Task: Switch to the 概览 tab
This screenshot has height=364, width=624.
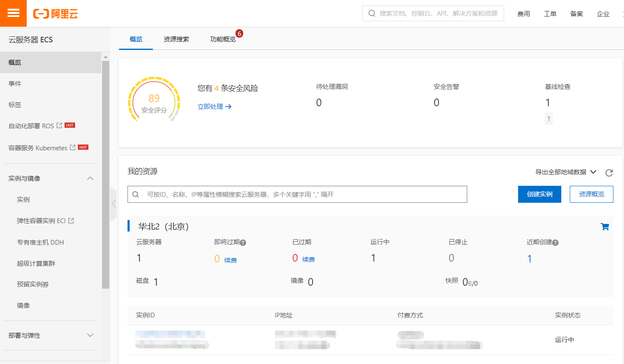Action: (x=136, y=39)
